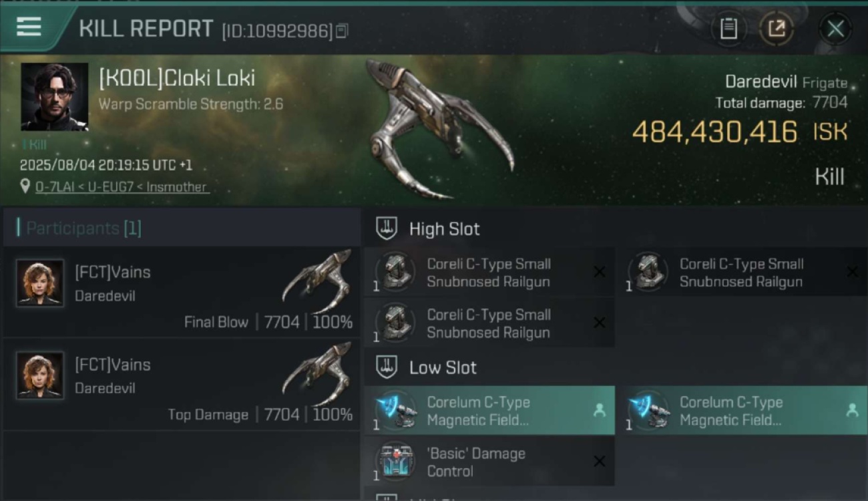Open the clipboard icon in header

[x=728, y=29]
